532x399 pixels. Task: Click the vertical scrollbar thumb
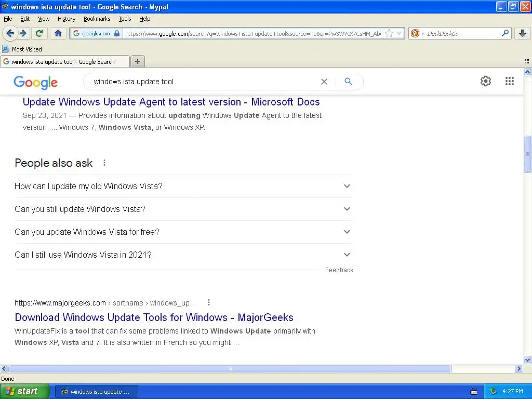coord(527,154)
